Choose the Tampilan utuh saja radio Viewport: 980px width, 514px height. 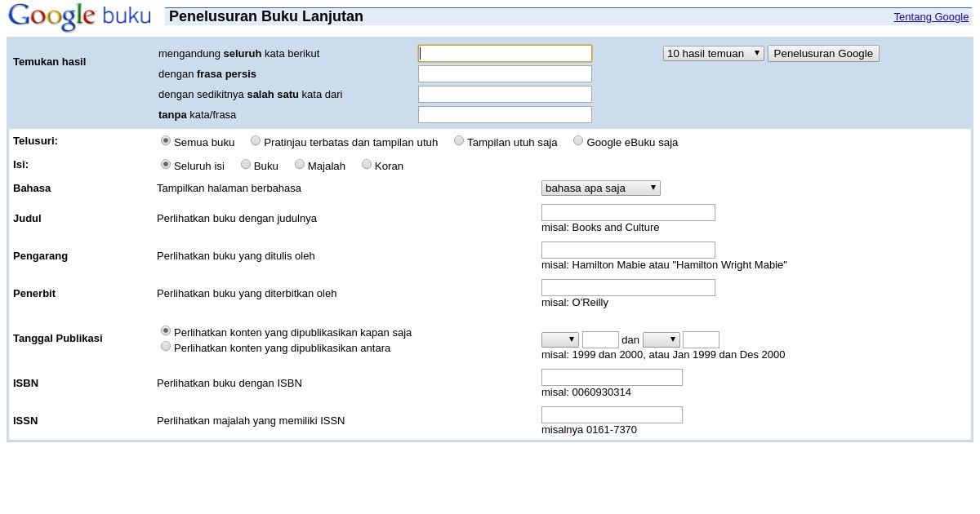tap(459, 141)
